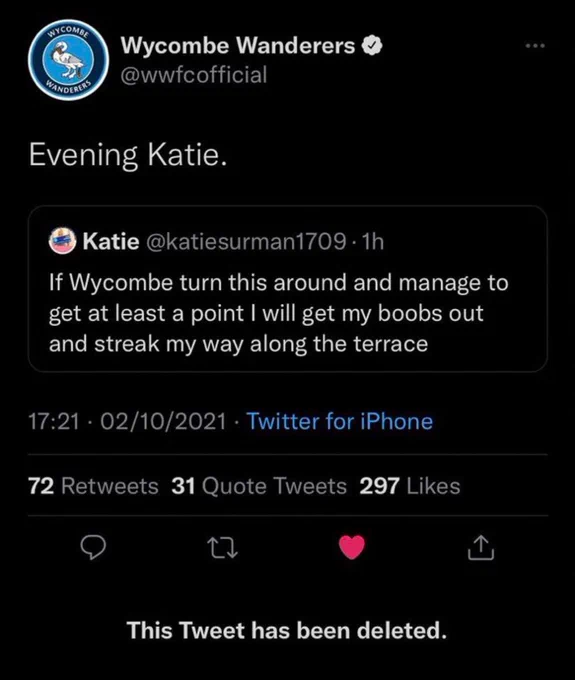Open the reply speech bubble icon
The height and width of the screenshot is (680, 575).
pyautogui.click(x=93, y=548)
